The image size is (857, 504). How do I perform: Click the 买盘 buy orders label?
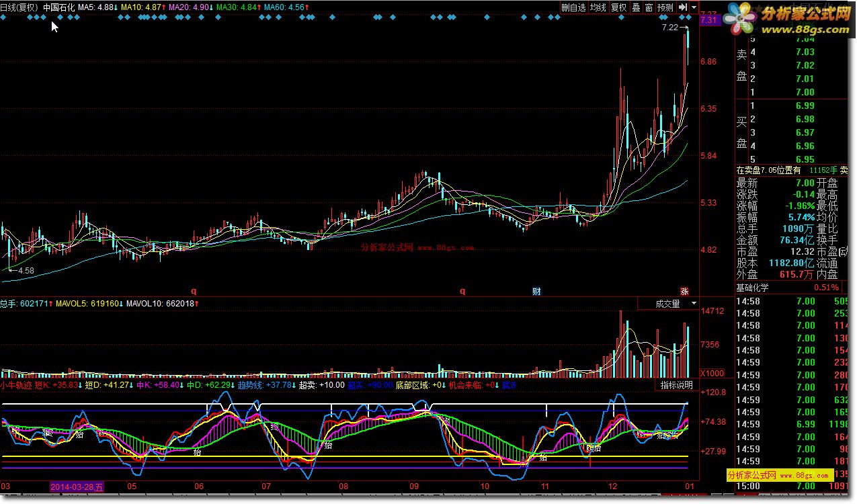point(742,132)
